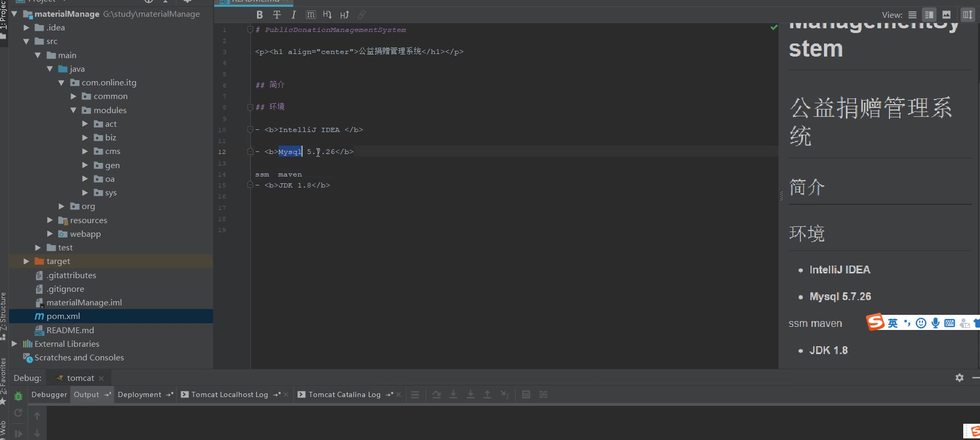This screenshot has width=980, height=440.
Task: Toggle editor and preview split view
Action: pyautogui.click(x=930, y=15)
